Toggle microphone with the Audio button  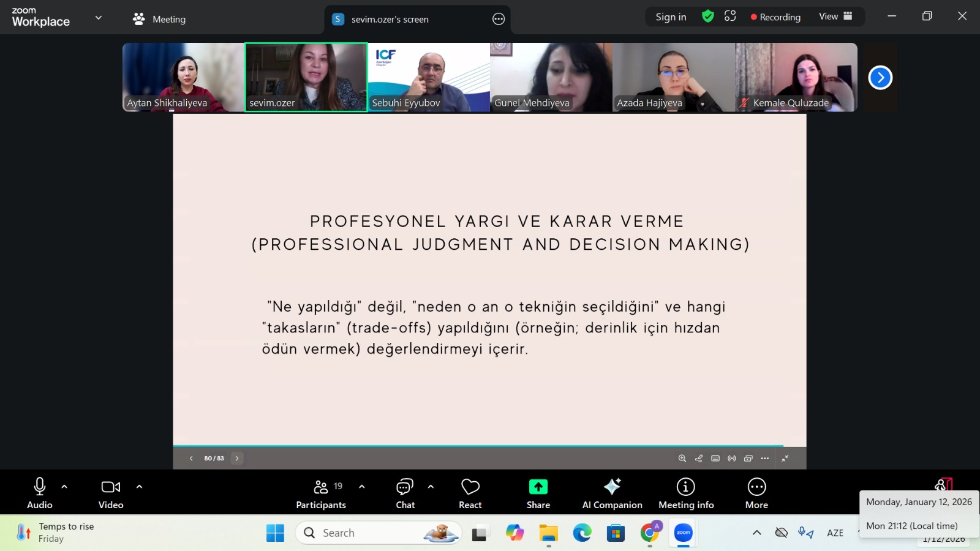40,493
